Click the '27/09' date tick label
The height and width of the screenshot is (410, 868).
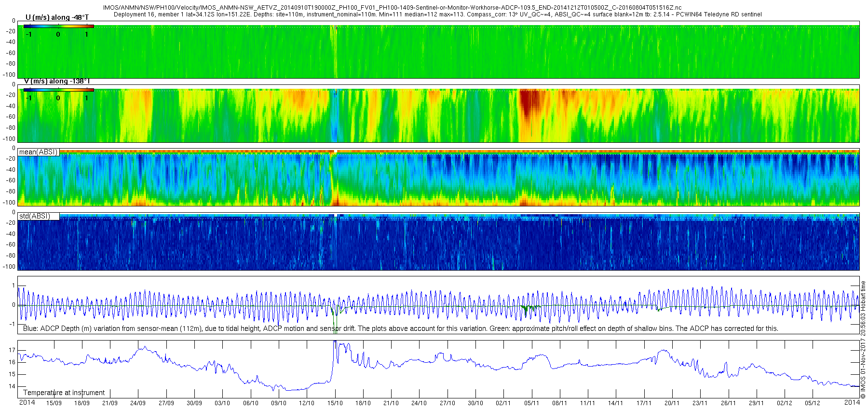pos(166,403)
